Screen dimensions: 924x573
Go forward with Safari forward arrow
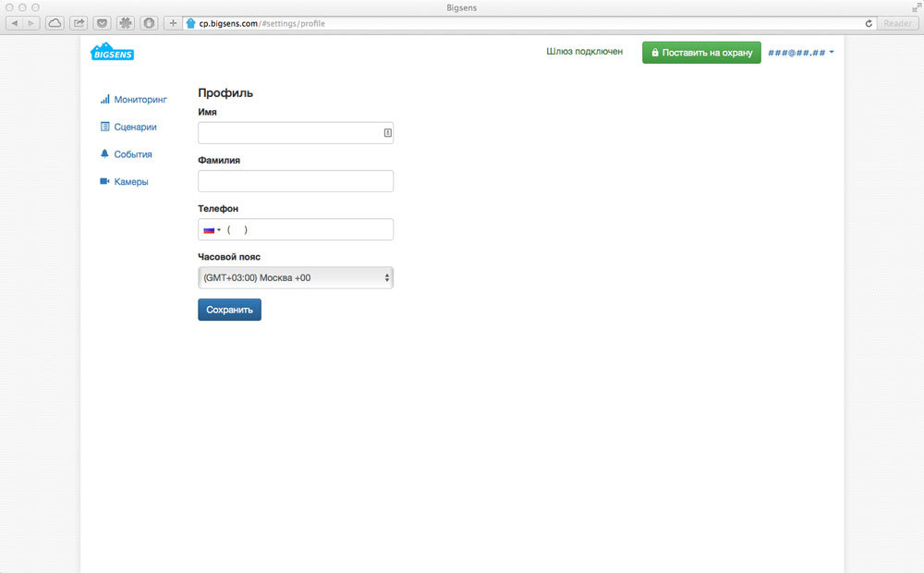31,23
